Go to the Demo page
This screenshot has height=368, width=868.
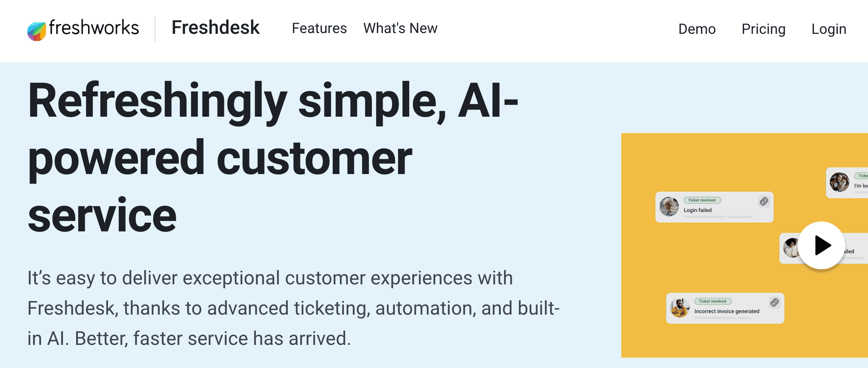[697, 29]
